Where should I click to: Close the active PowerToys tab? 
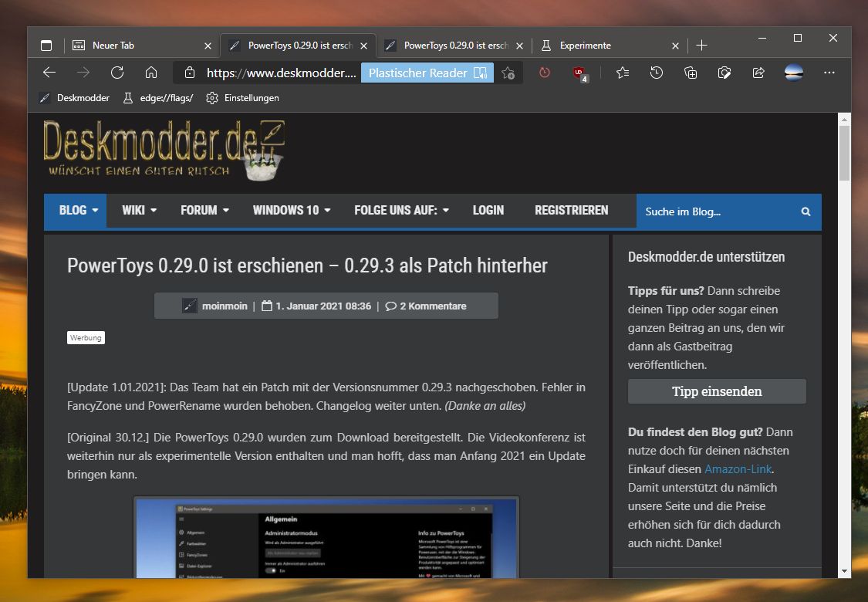pyautogui.click(x=363, y=46)
